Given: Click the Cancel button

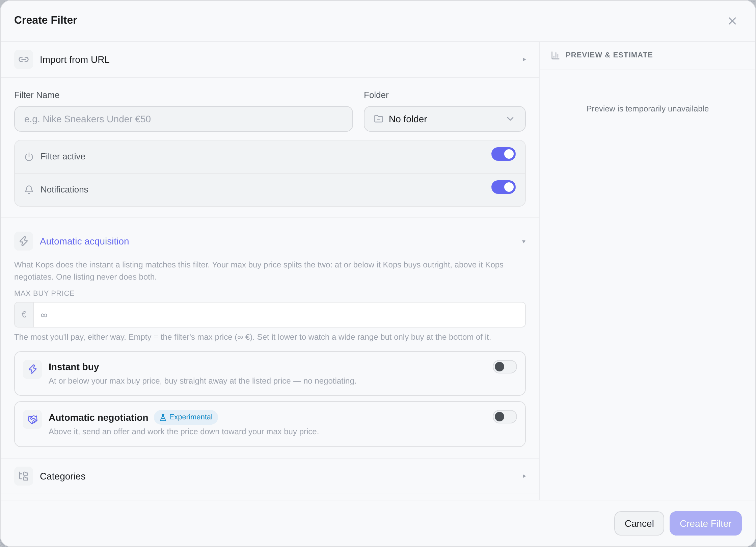Looking at the screenshot, I should (x=639, y=523).
